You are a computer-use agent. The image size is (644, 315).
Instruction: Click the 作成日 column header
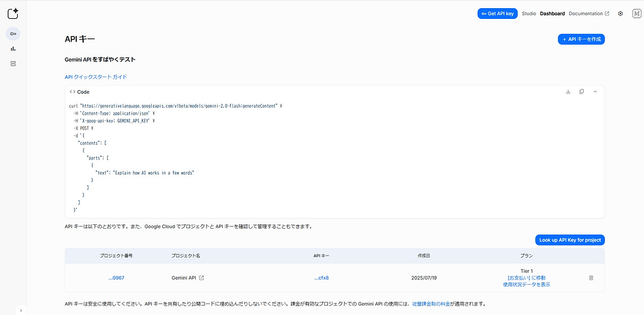point(424,256)
